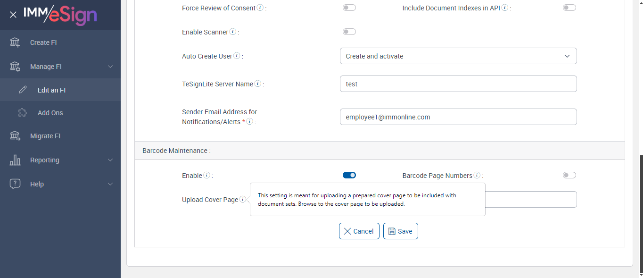Click info icon beside Upload Cover Page
The height and width of the screenshot is (278, 644).
(x=242, y=200)
